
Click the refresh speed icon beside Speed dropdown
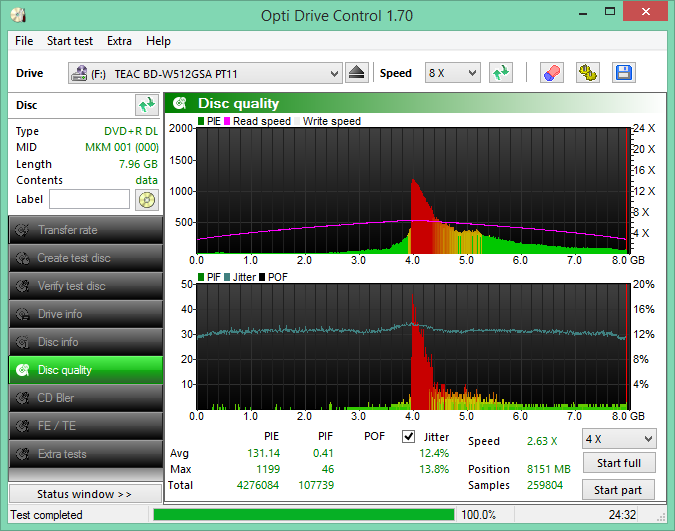point(501,73)
